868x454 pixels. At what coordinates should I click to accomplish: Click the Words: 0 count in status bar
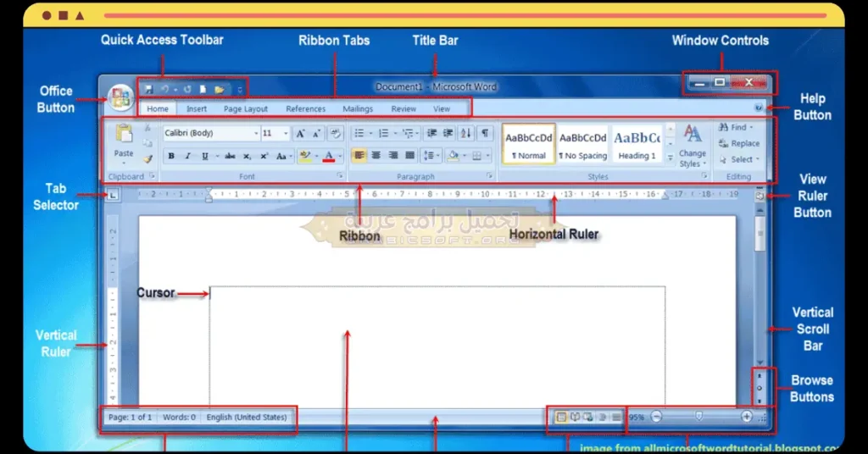(x=179, y=417)
